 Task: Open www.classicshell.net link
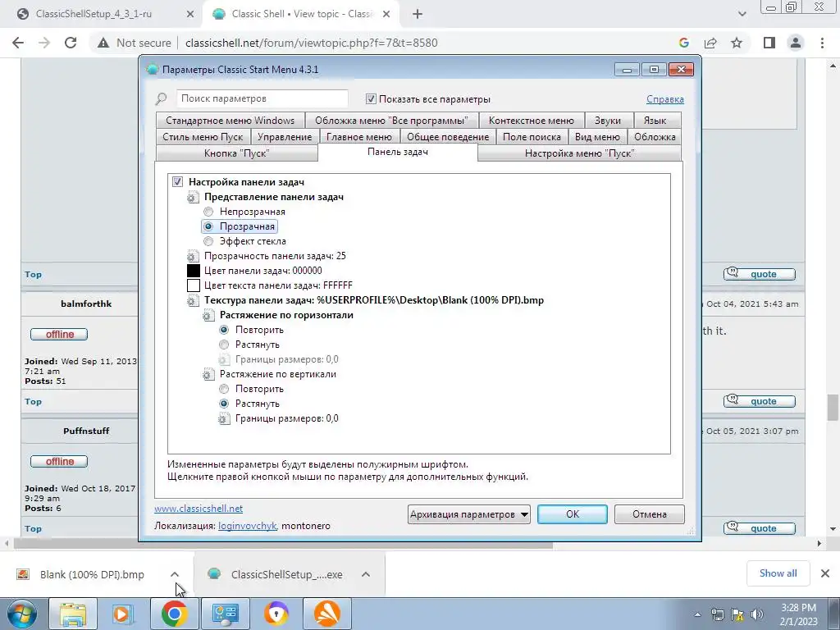[x=199, y=509]
